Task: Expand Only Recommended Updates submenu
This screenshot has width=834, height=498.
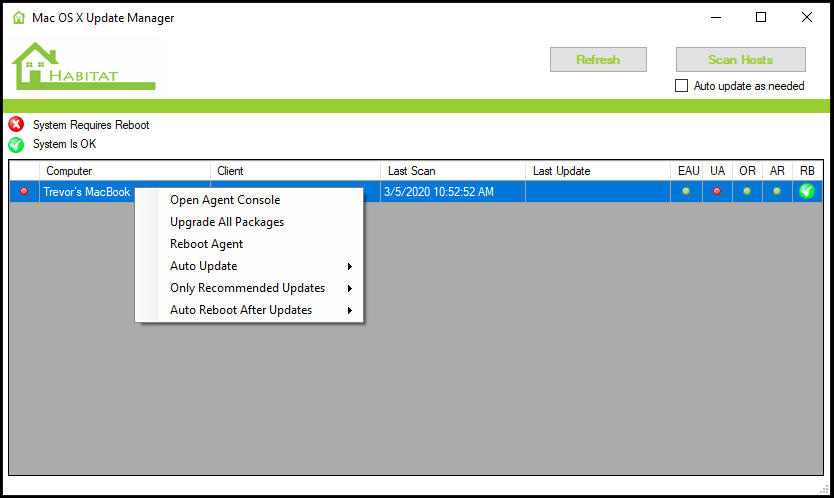Action: (x=260, y=288)
